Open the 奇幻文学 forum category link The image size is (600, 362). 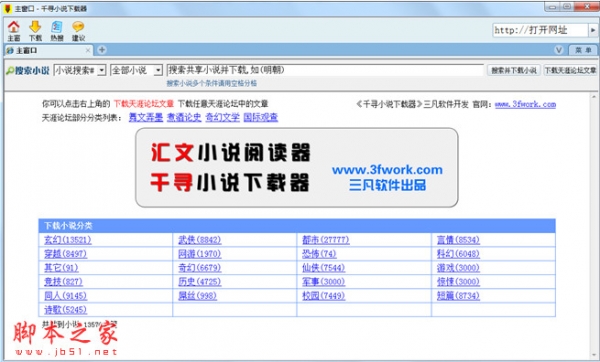[222, 117]
